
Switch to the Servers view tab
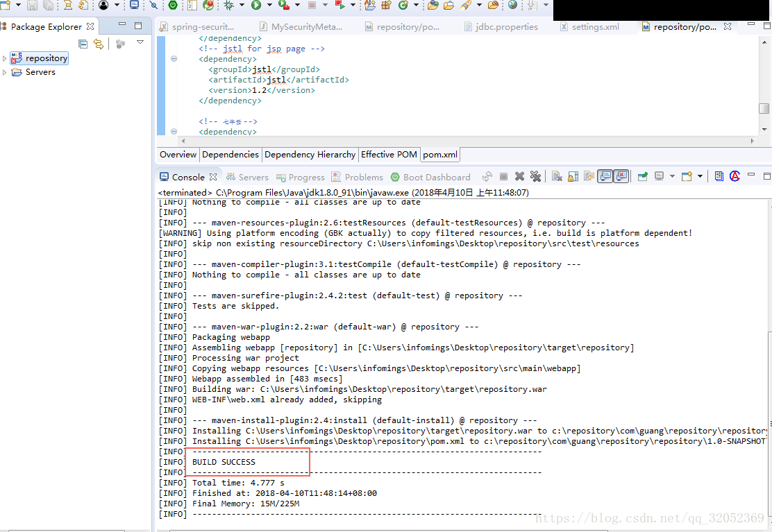point(247,177)
